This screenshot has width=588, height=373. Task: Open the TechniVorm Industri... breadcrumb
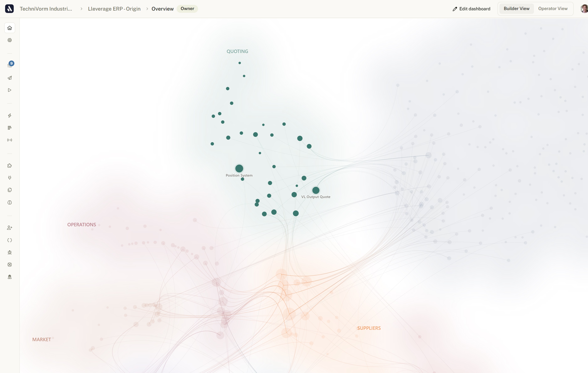[x=46, y=9]
